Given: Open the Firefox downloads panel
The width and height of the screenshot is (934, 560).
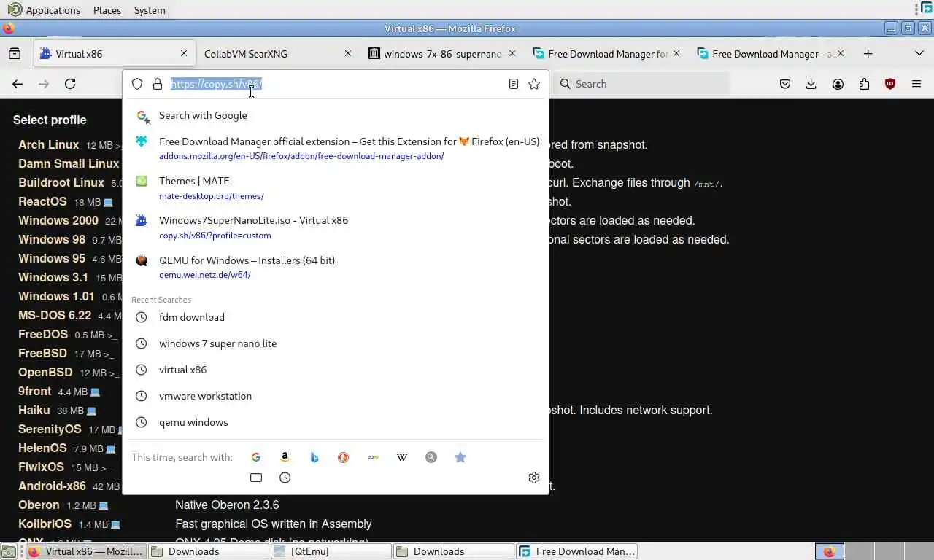Looking at the screenshot, I should 811,84.
